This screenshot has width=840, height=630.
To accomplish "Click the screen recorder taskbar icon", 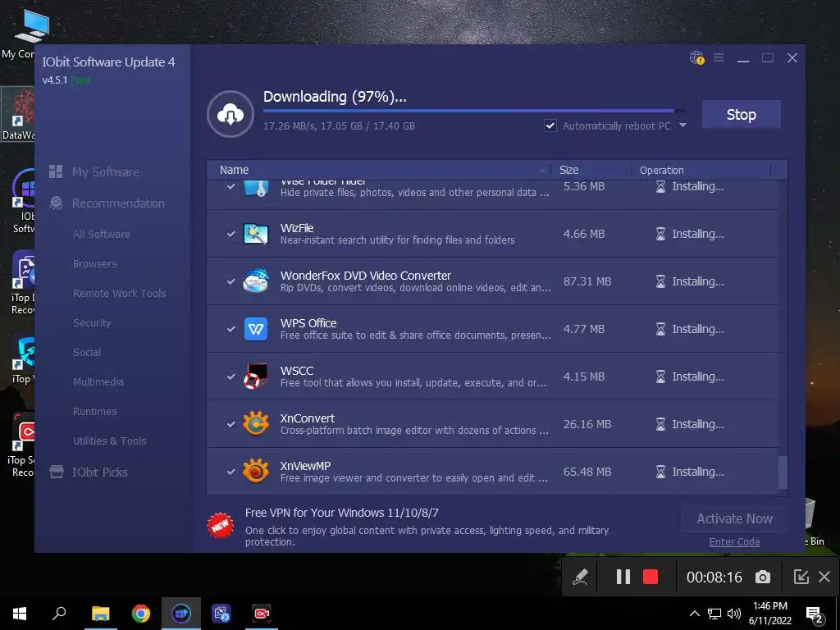I will point(262,614).
